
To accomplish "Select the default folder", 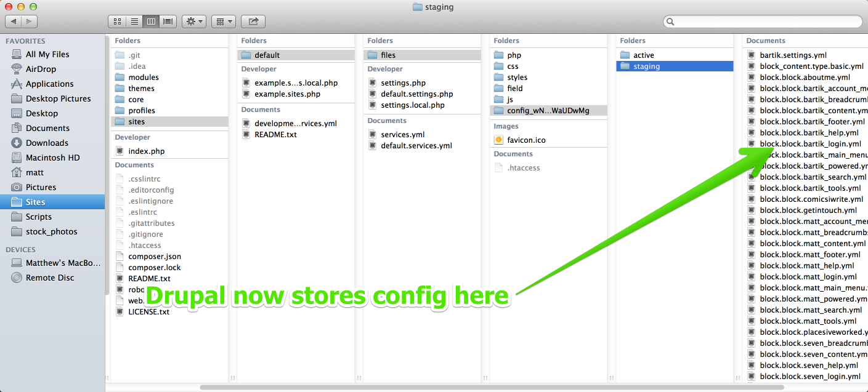I will point(296,55).
